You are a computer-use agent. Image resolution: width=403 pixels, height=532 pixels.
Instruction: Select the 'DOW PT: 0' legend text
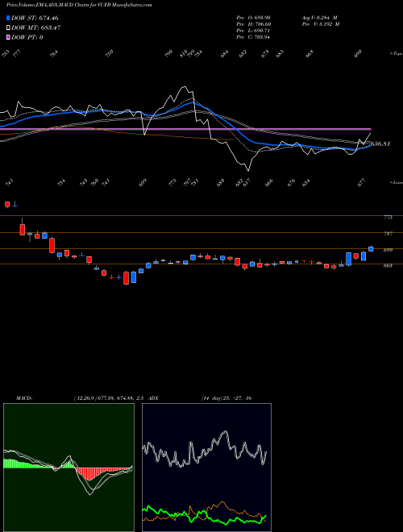27,37
